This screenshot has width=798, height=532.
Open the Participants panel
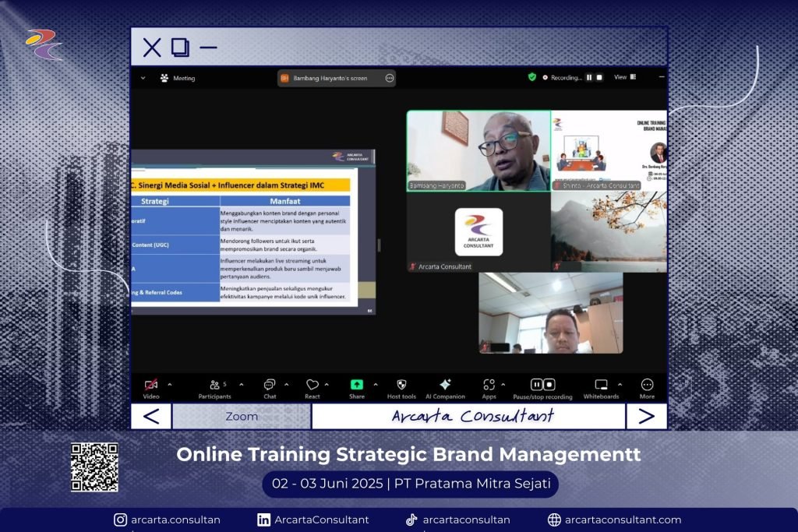[x=214, y=385]
